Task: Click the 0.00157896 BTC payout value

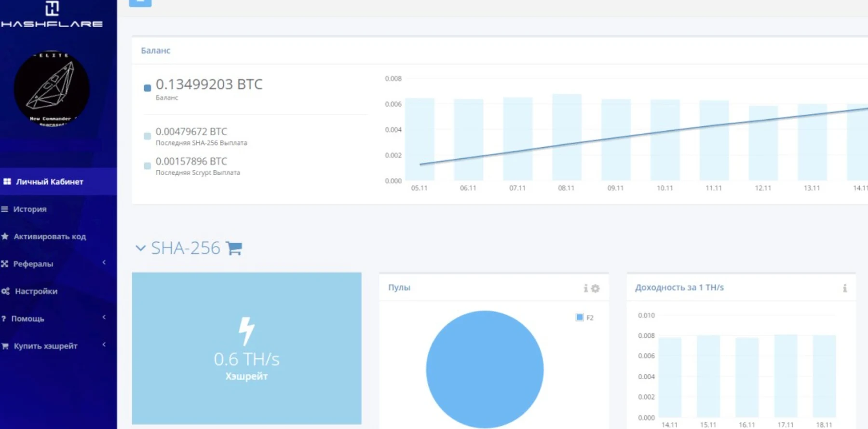Action: [191, 161]
